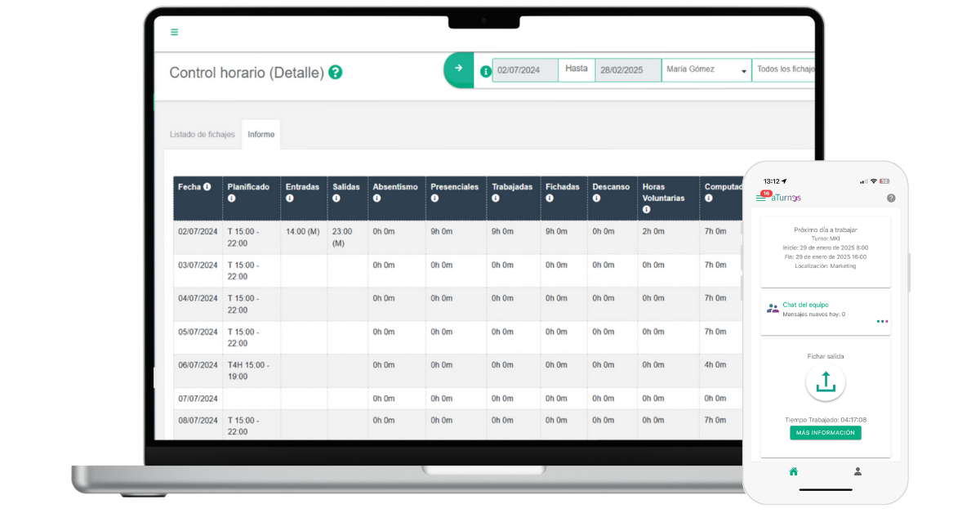This screenshot has width=980, height=513.
Task: Open the aTurnos mobile hamburger menu
Action: [x=761, y=198]
